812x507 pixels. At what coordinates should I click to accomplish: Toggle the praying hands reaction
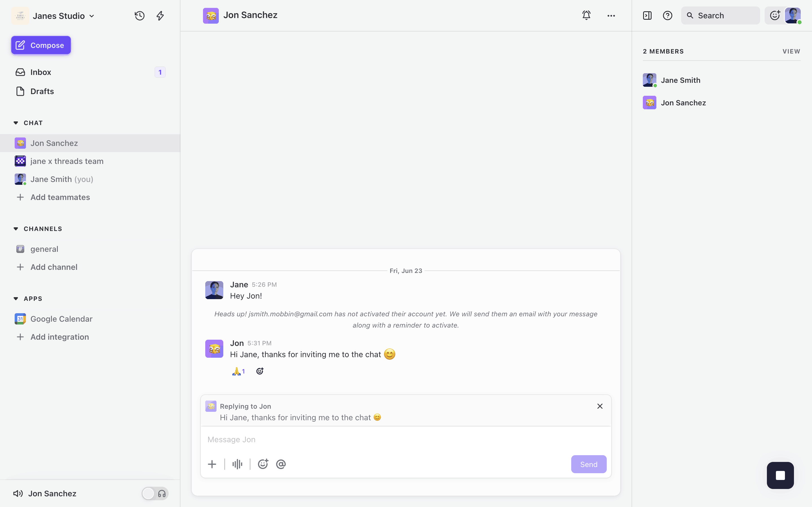click(238, 371)
